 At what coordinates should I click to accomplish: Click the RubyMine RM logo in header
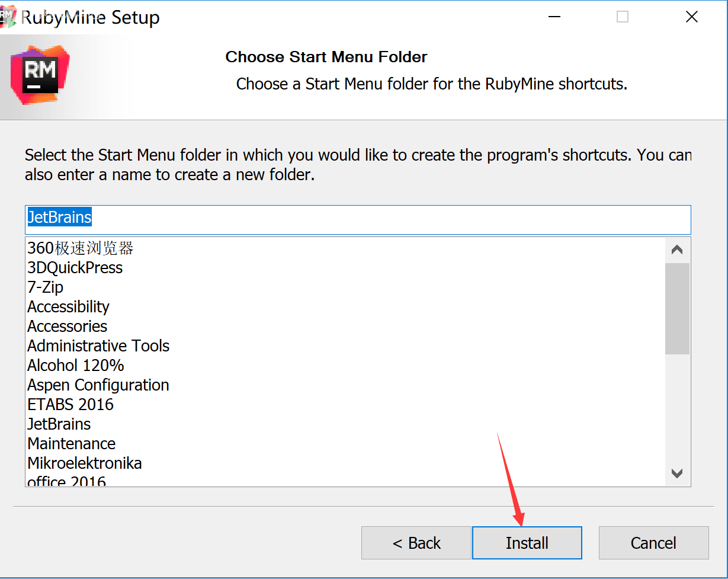click(40, 75)
